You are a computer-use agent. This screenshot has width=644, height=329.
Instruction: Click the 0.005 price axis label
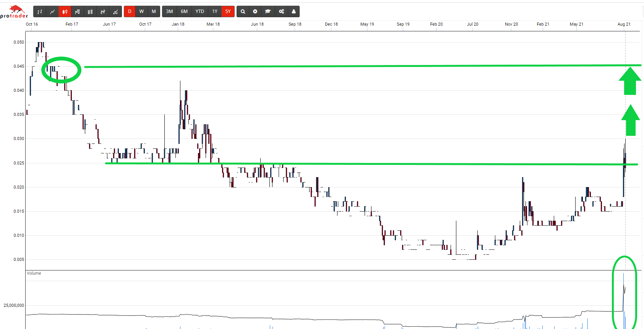[x=19, y=259]
